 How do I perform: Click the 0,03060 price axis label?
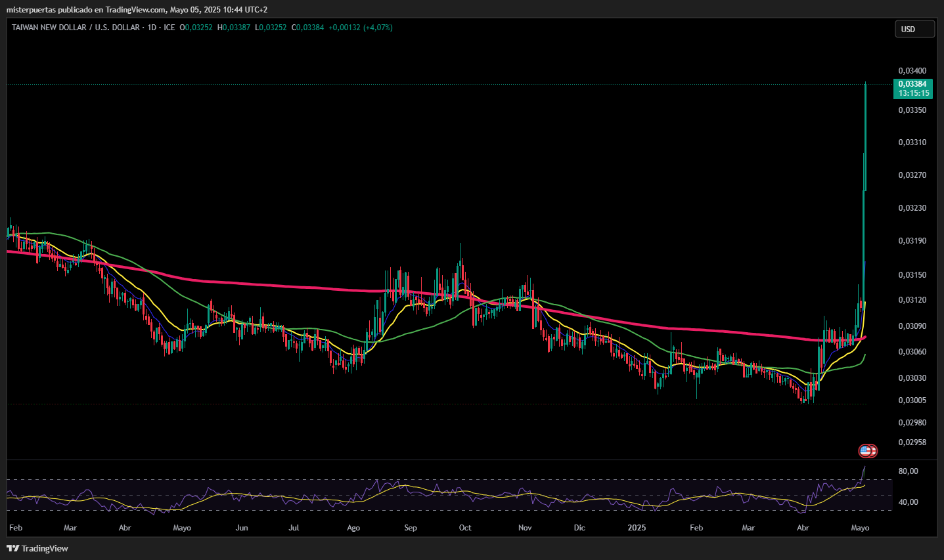point(912,352)
